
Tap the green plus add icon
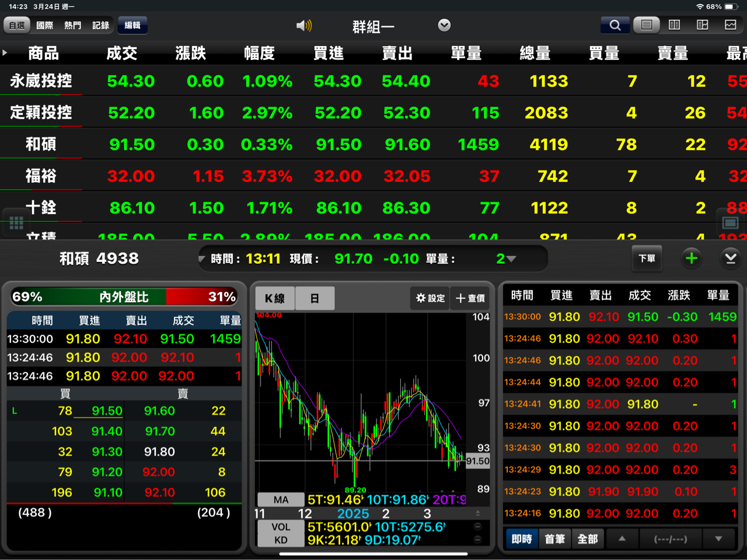(692, 258)
